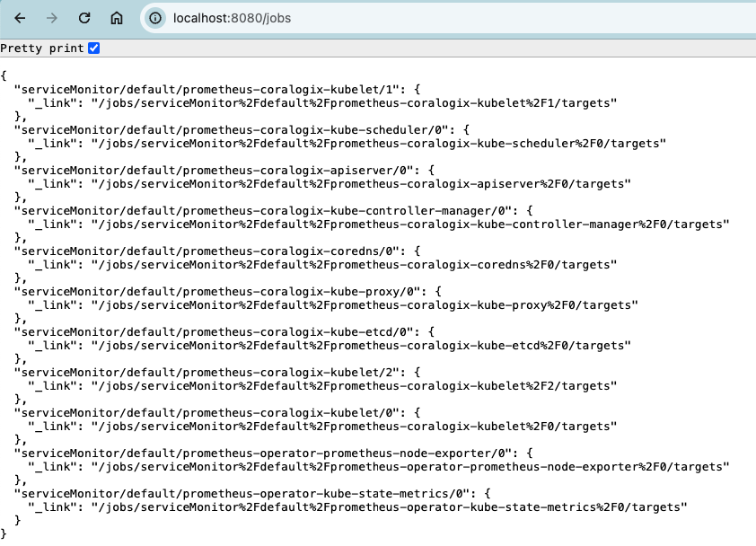This screenshot has width=756, height=546.
Task: Select the kube-state-metrics%2F0/targets link value
Action: coord(389,508)
